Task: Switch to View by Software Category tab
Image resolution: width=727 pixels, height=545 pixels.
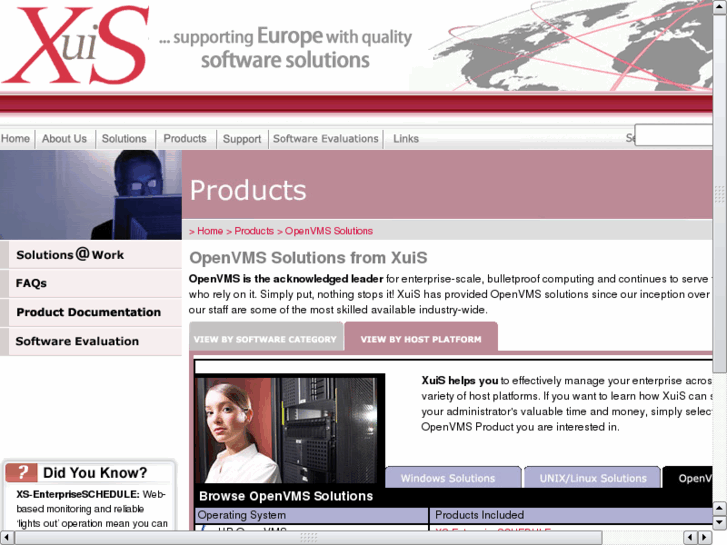Action: point(266,337)
